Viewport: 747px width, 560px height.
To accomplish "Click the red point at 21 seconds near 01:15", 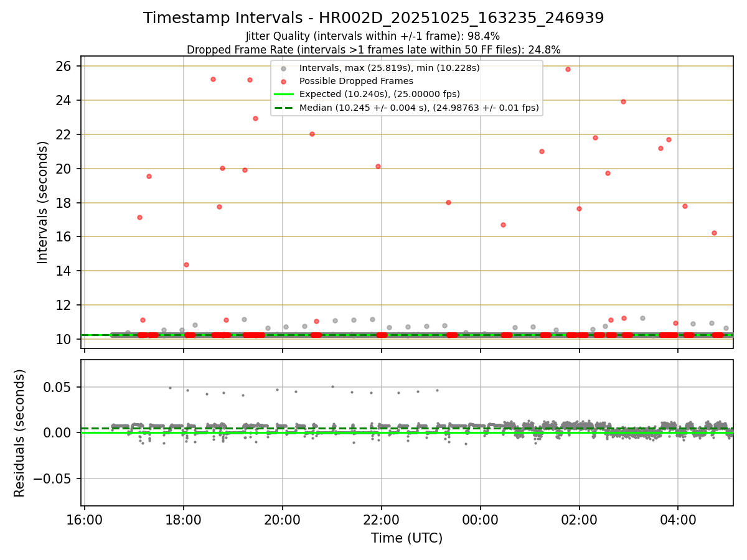I will (542, 151).
